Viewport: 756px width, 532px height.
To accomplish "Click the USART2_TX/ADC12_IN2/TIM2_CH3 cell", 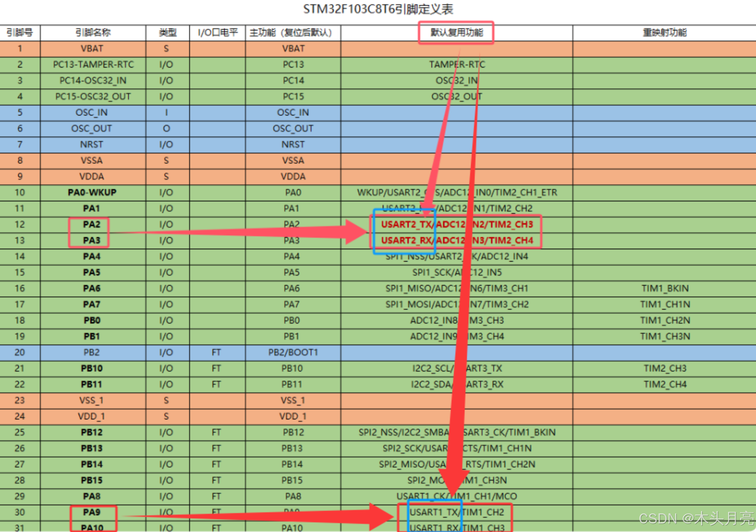I will pos(457,225).
